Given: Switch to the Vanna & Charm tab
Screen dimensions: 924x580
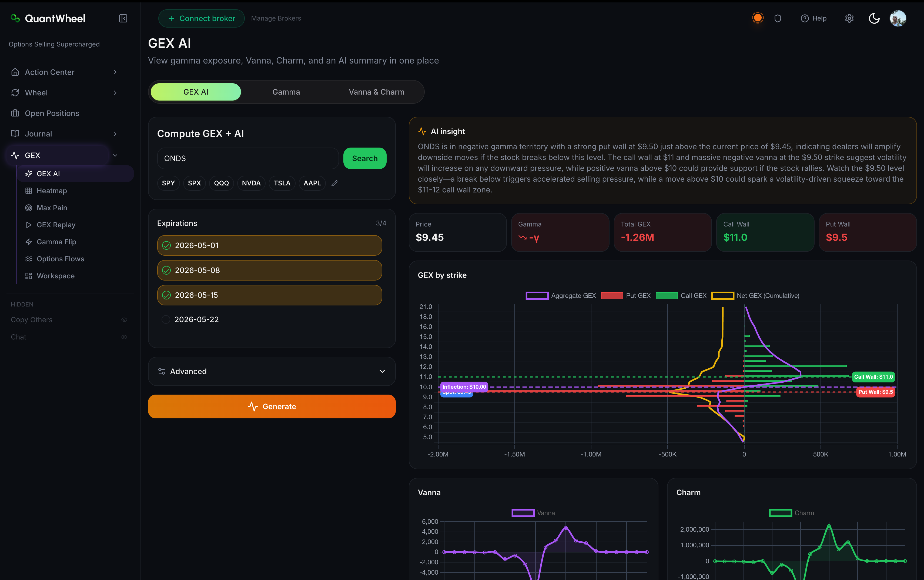Looking at the screenshot, I should 377,92.
